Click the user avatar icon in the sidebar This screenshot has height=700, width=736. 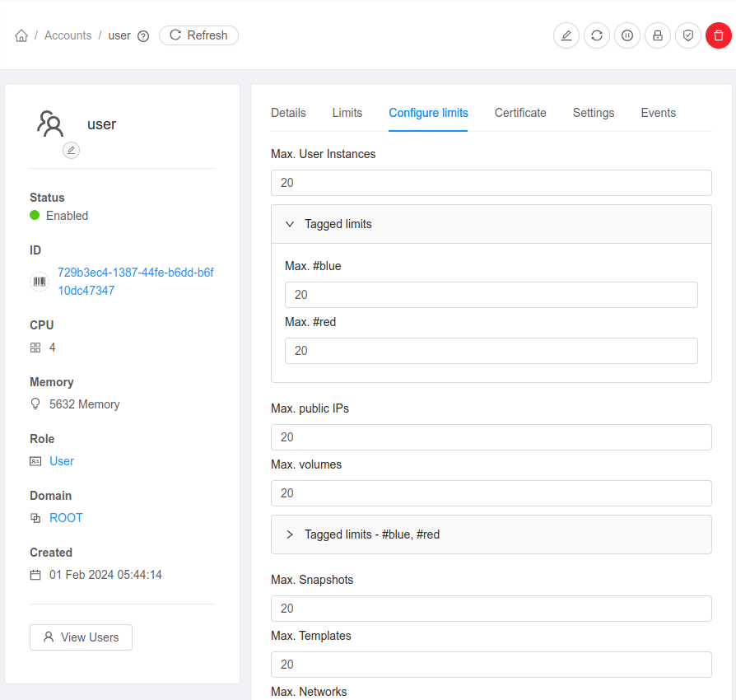pos(51,124)
